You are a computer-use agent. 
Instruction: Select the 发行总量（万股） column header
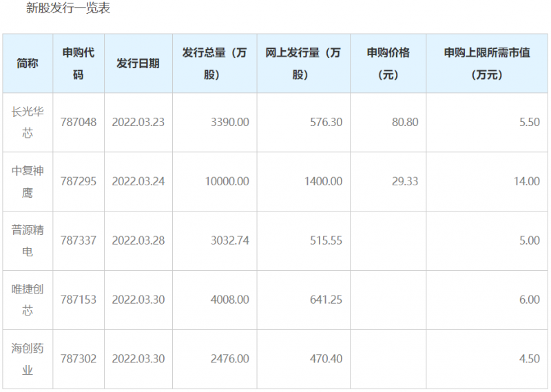coord(215,63)
